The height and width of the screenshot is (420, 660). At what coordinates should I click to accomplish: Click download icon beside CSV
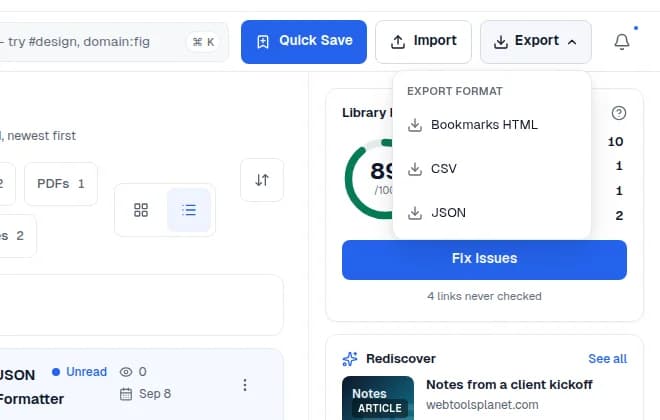(415, 169)
